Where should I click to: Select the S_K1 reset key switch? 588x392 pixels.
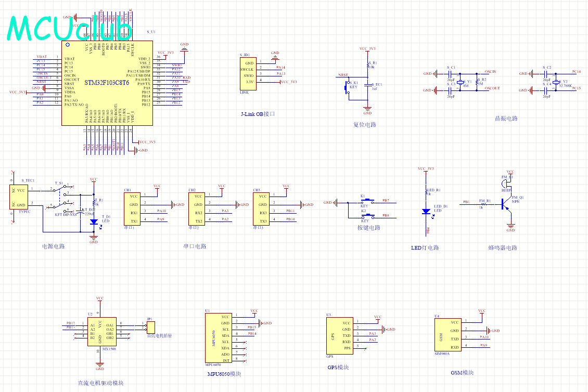347,88
